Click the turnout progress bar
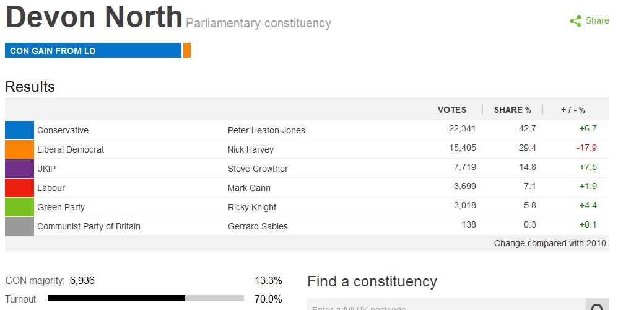The height and width of the screenshot is (310, 644). coord(146,299)
